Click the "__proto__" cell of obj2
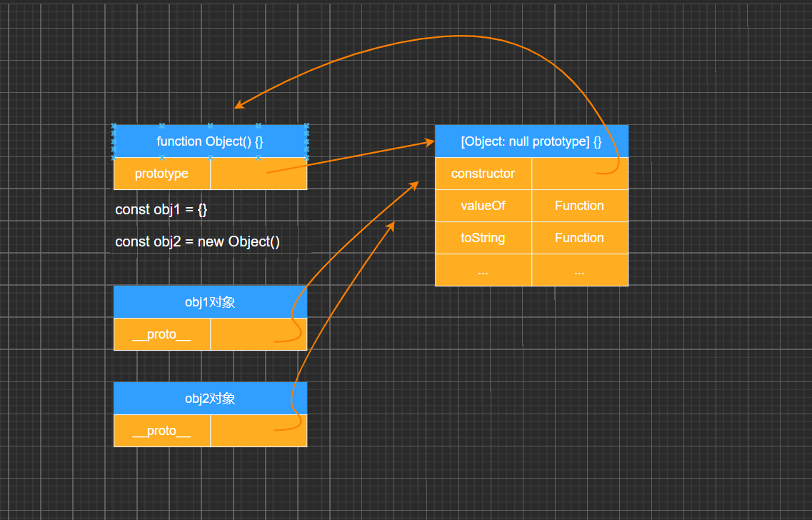 click(162, 430)
